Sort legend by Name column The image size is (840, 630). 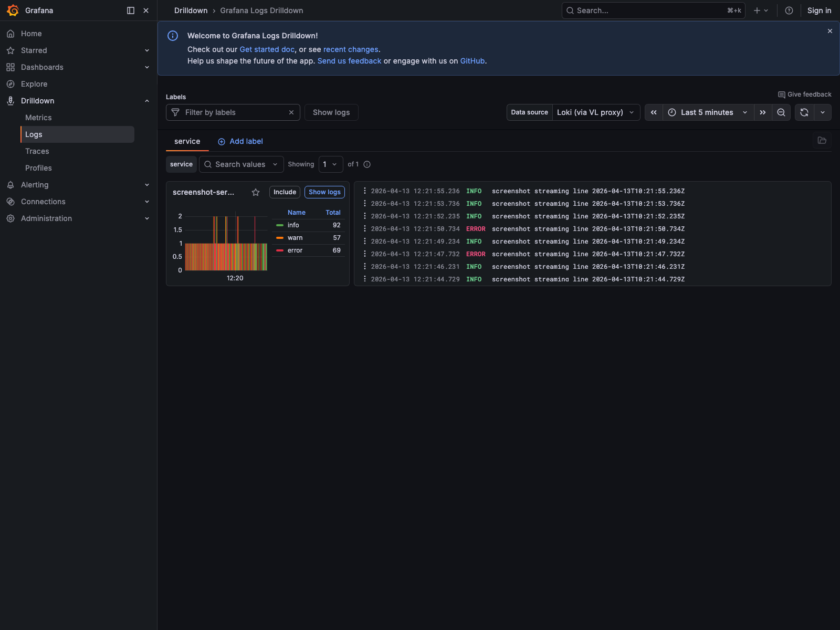(x=297, y=213)
